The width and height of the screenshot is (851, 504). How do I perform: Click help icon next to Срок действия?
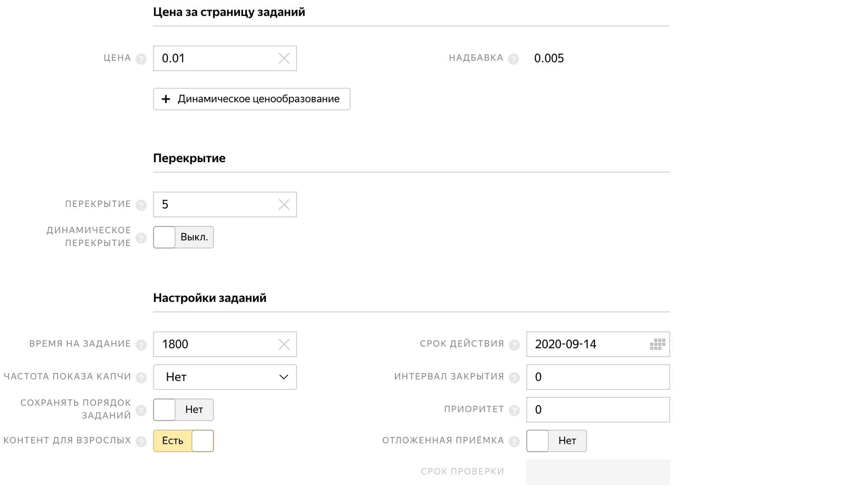(514, 345)
